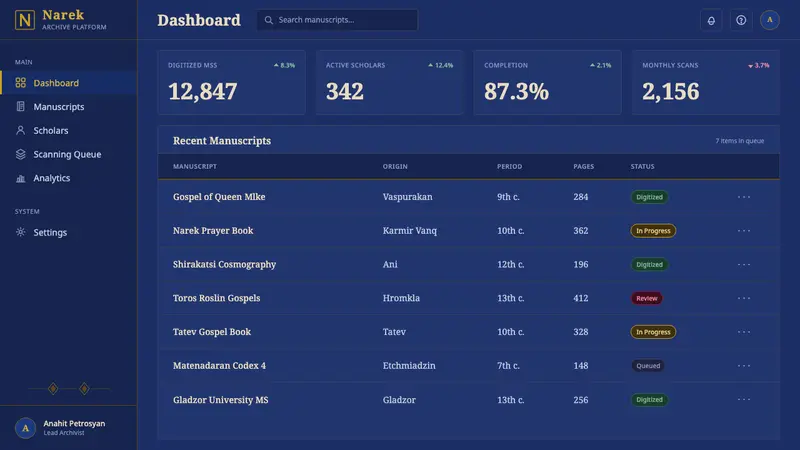800x450 pixels.
Task: Click In Progress badge for Tatev Gospel Book
Action: tap(653, 332)
